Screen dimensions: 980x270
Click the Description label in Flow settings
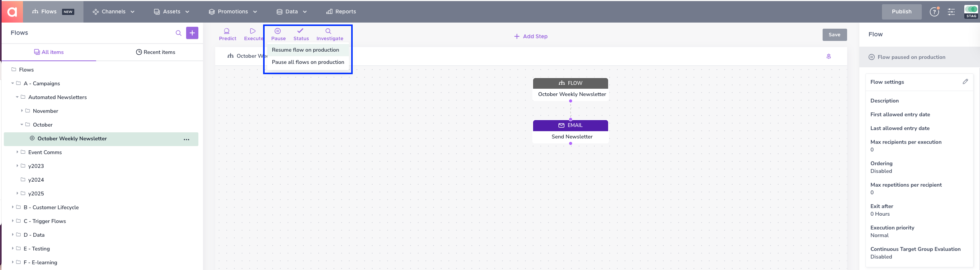tap(884, 101)
